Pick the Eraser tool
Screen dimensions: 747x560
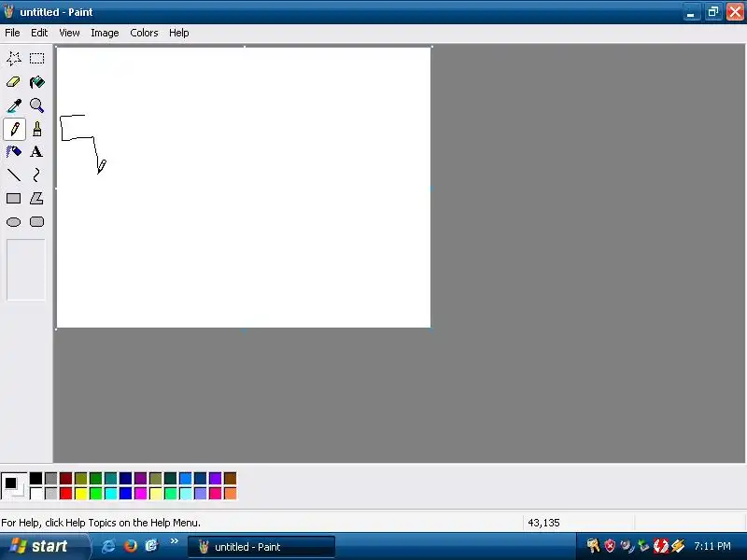coord(14,82)
